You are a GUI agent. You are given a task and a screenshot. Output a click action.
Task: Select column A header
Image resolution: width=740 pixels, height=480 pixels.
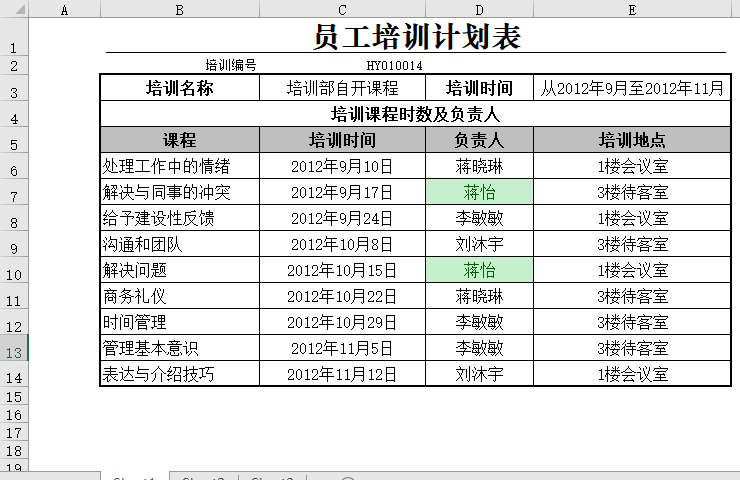(64, 10)
